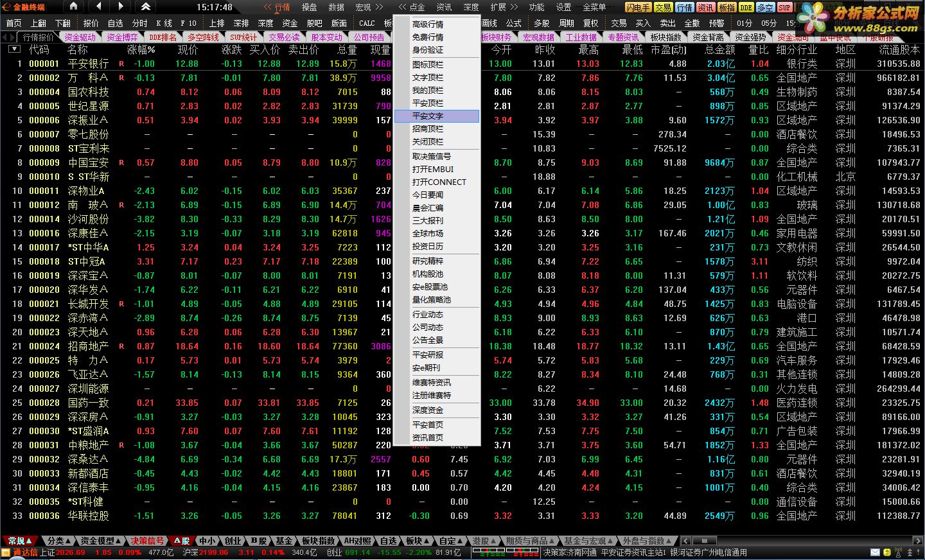
Task: Sort by the 总金额 column header
Action: click(x=719, y=49)
